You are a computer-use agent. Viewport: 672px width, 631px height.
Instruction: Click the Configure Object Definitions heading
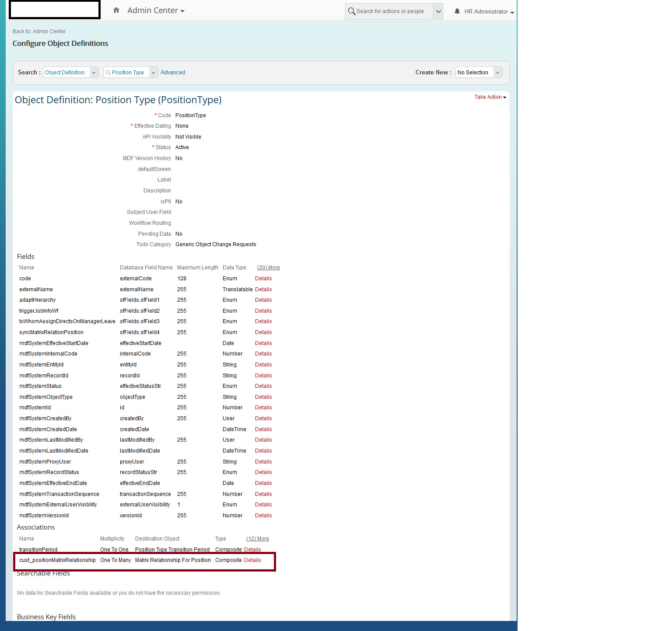pyautogui.click(x=60, y=43)
